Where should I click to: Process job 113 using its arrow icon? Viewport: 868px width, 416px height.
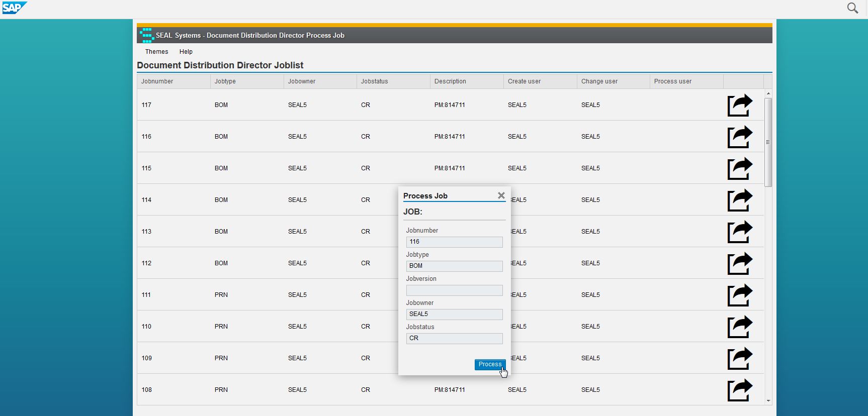coord(740,232)
